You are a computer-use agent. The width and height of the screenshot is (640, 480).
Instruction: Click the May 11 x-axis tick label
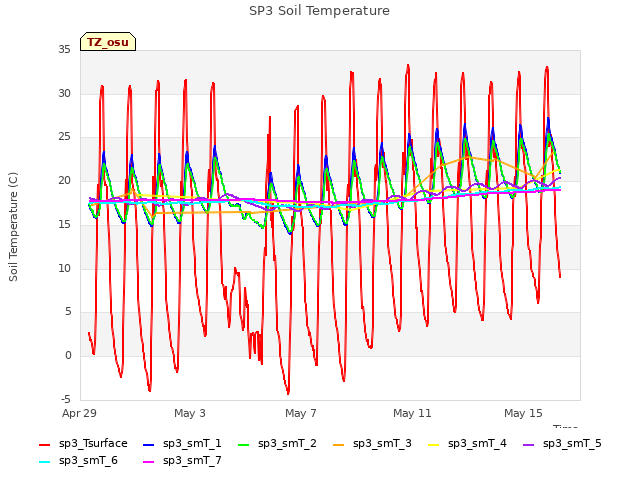click(x=412, y=413)
